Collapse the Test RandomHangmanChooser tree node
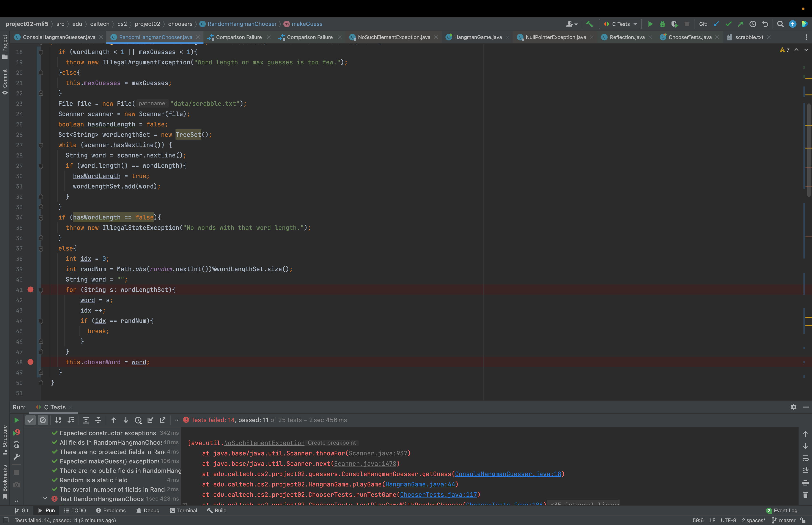This screenshot has width=812, height=525. click(45, 498)
